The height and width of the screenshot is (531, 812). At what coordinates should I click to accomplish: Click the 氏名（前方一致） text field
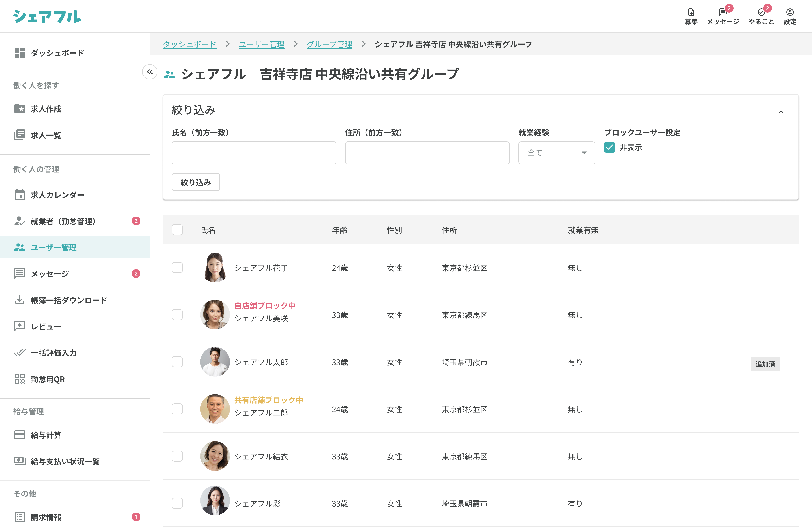254,153
